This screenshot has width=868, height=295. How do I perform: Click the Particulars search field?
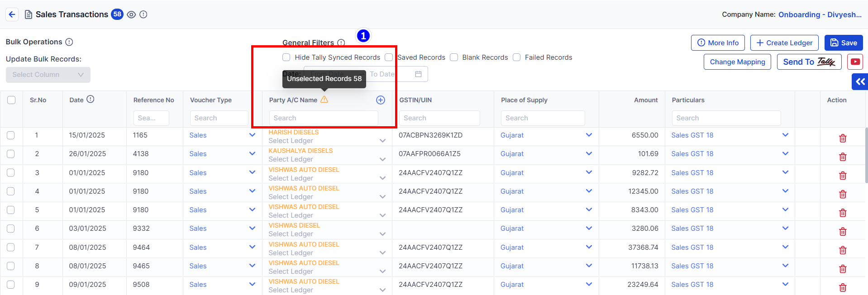(726, 118)
